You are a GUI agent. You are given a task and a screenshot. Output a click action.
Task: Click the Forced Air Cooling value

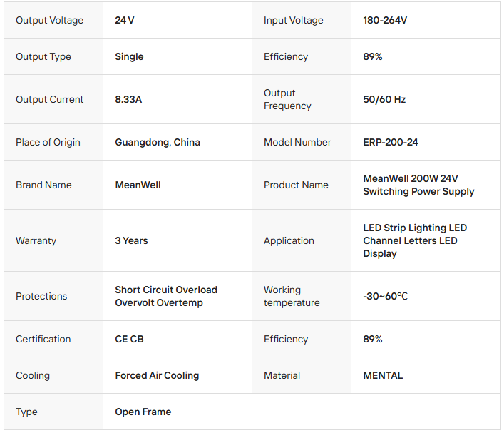point(157,375)
